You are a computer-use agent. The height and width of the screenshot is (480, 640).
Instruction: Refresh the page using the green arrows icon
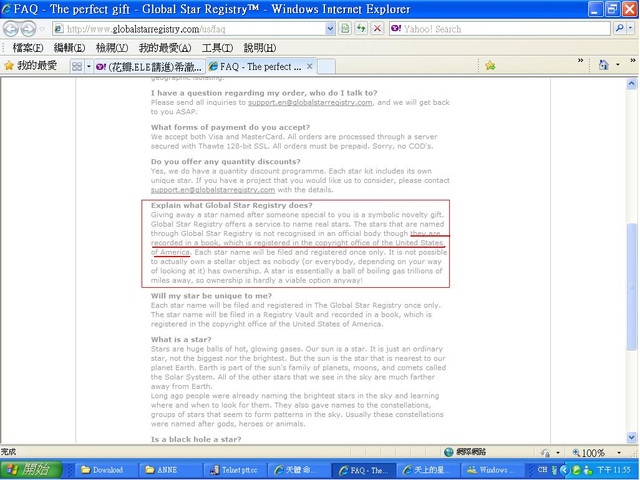pos(361,29)
